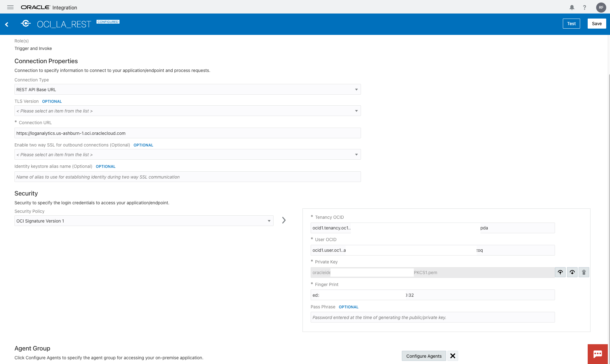Click the back arrow beside OCI_LA_REST

pyautogui.click(x=7, y=24)
